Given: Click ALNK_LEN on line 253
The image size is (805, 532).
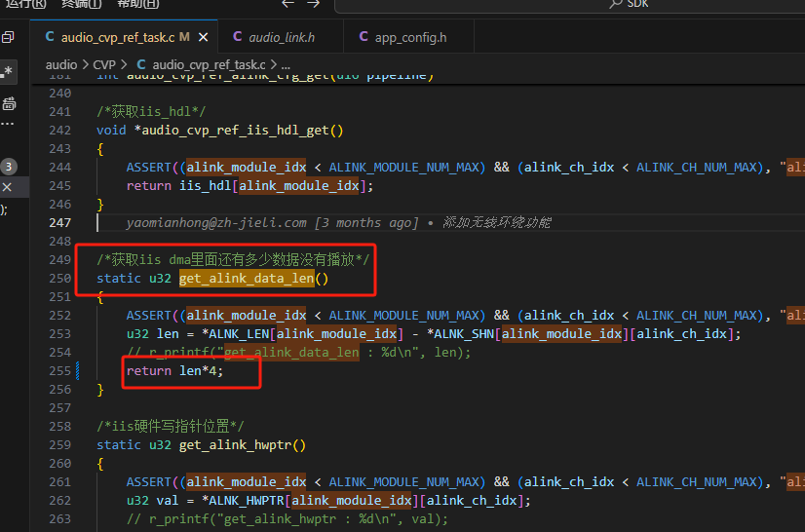Looking at the screenshot, I should 239,334.
